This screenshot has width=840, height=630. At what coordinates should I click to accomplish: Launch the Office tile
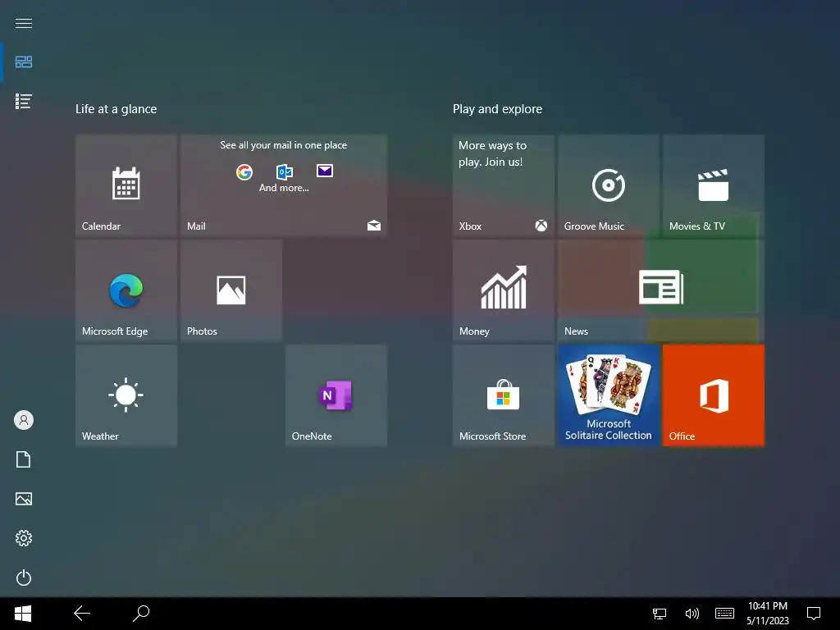point(714,395)
